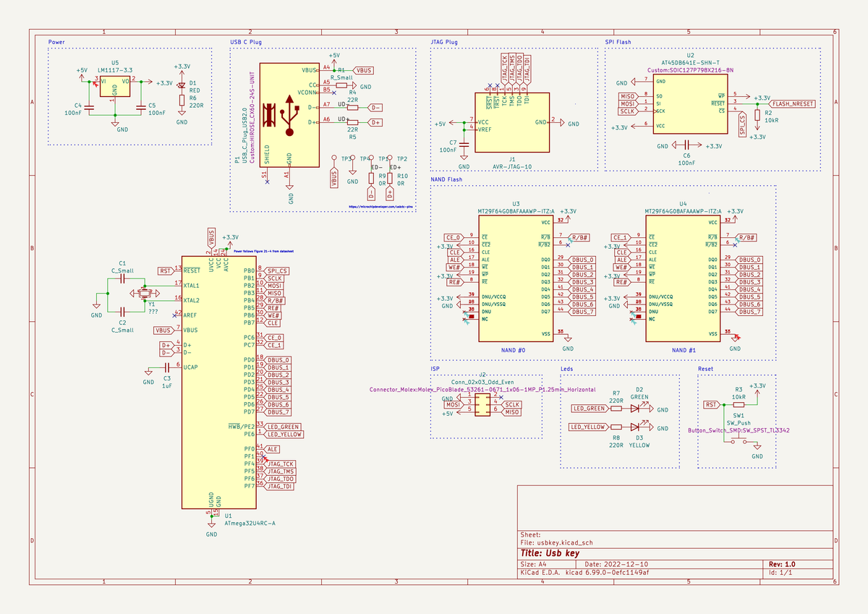
Task: Select the LM1117-3.3 regulator symbol
Action: (x=115, y=88)
